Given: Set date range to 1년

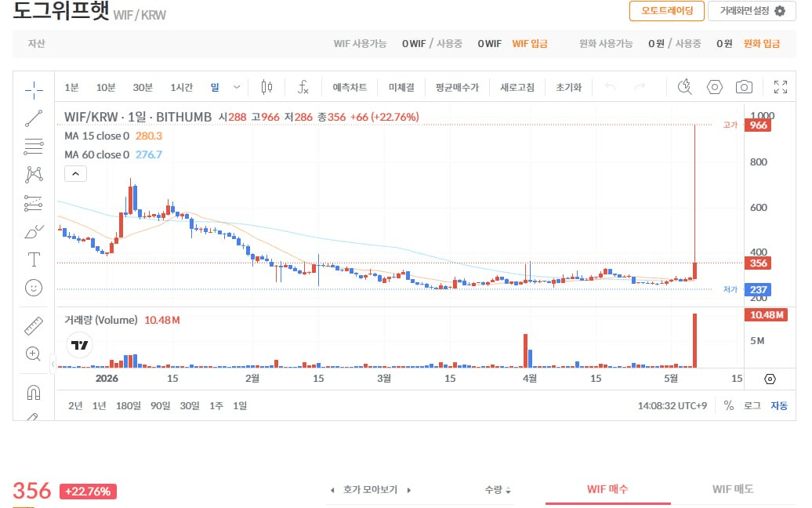Looking at the screenshot, I should [x=99, y=405].
